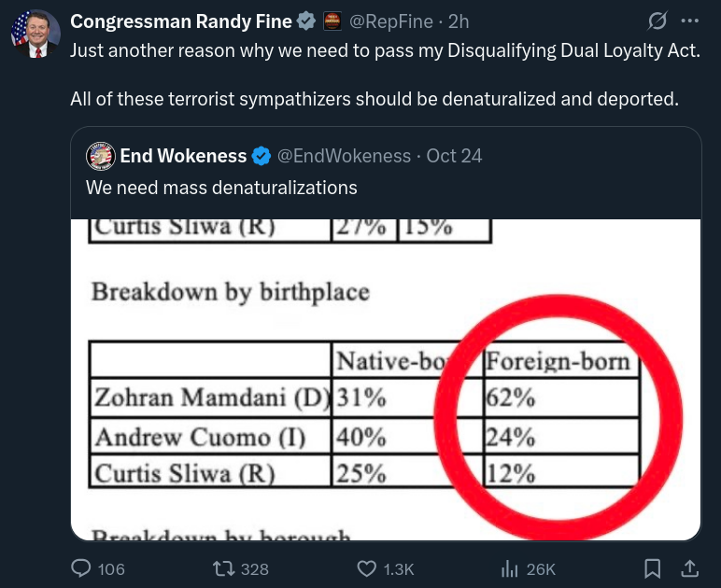
Task: Click the @RepFine handle
Action: click(x=391, y=21)
